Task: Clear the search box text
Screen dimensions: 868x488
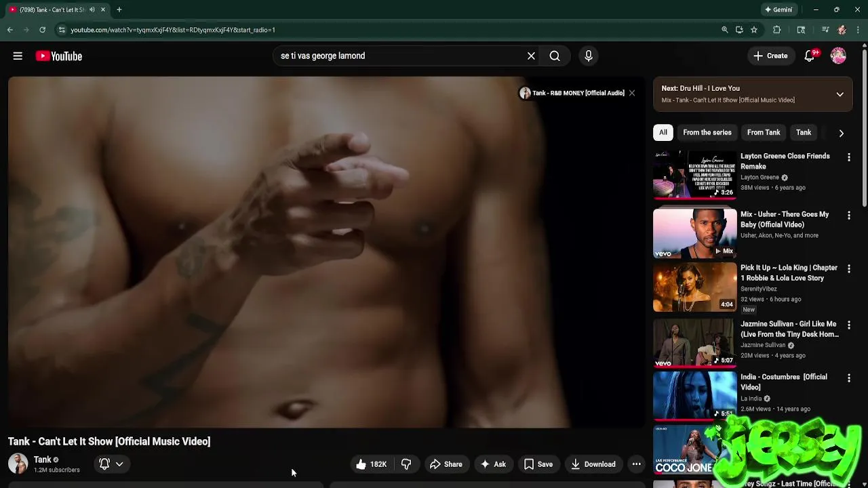Action: [531, 56]
